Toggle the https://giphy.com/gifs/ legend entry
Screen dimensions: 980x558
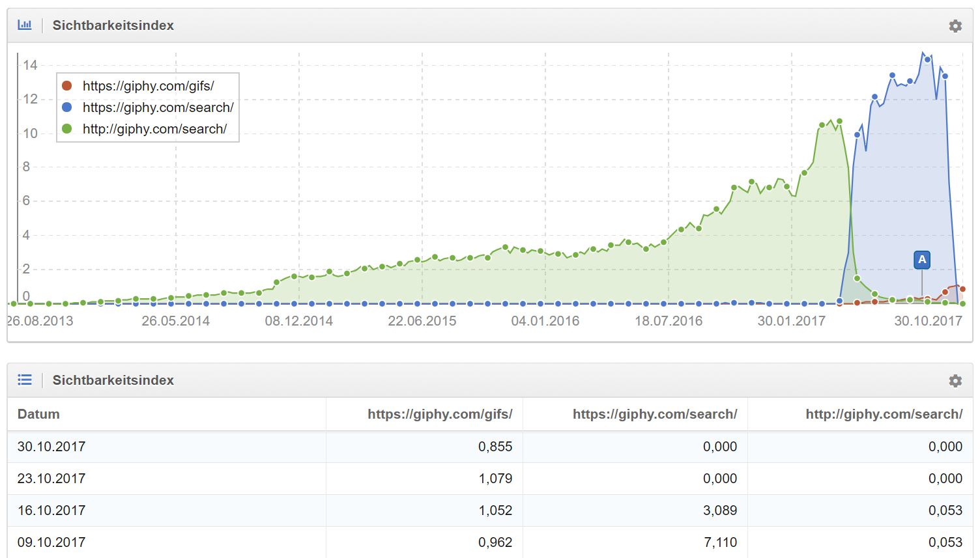click(148, 86)
